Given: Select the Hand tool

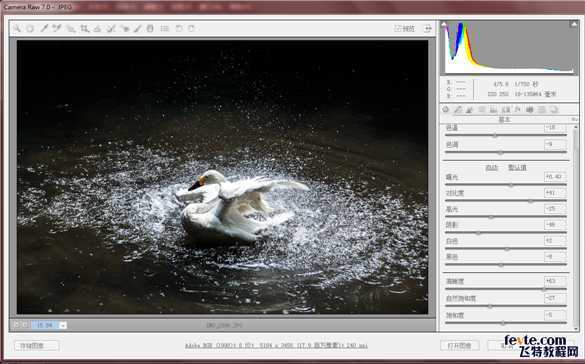Looking at the screenshot, I should (30, 28).
